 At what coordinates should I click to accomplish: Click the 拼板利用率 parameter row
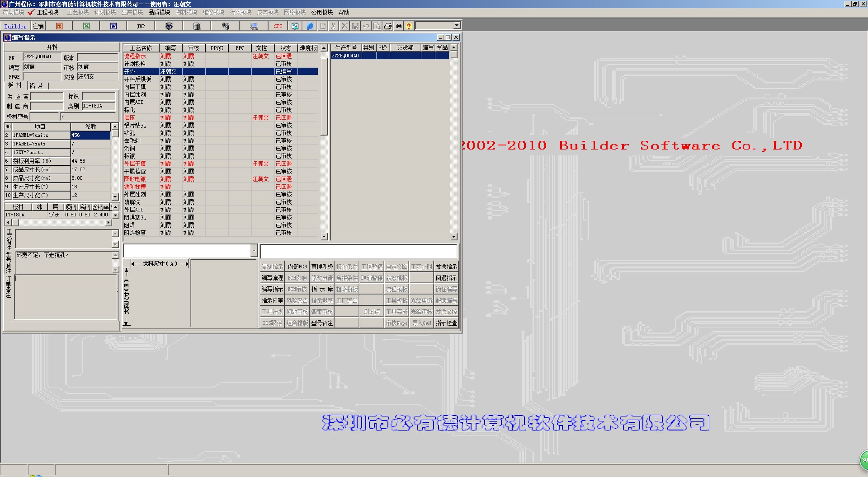[x=57, y=161]
